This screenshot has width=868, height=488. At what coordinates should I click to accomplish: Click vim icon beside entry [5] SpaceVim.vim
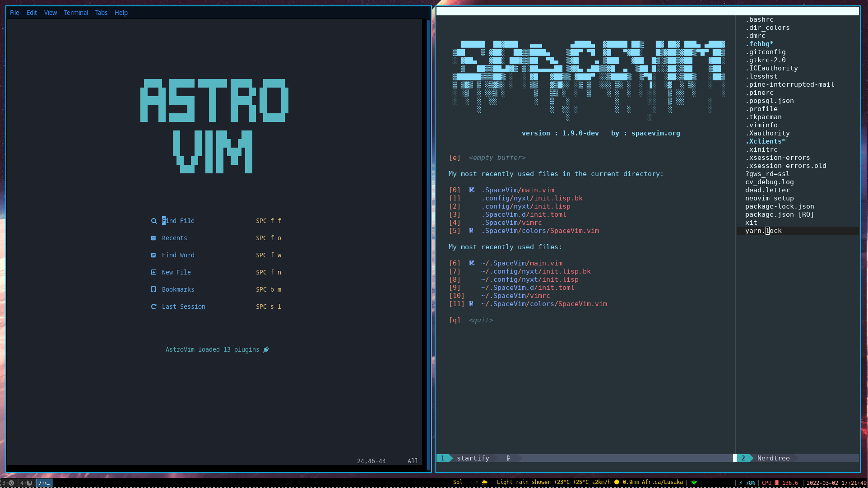471,231
